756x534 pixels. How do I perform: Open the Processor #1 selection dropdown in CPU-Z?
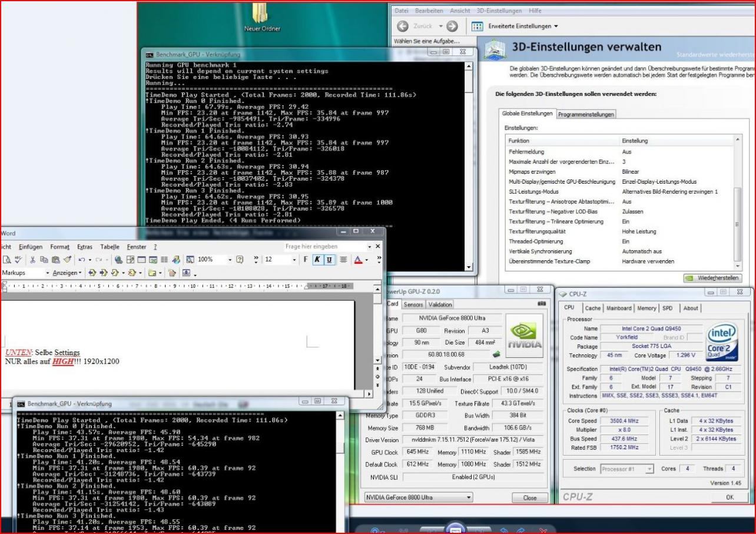coord(627,469)
